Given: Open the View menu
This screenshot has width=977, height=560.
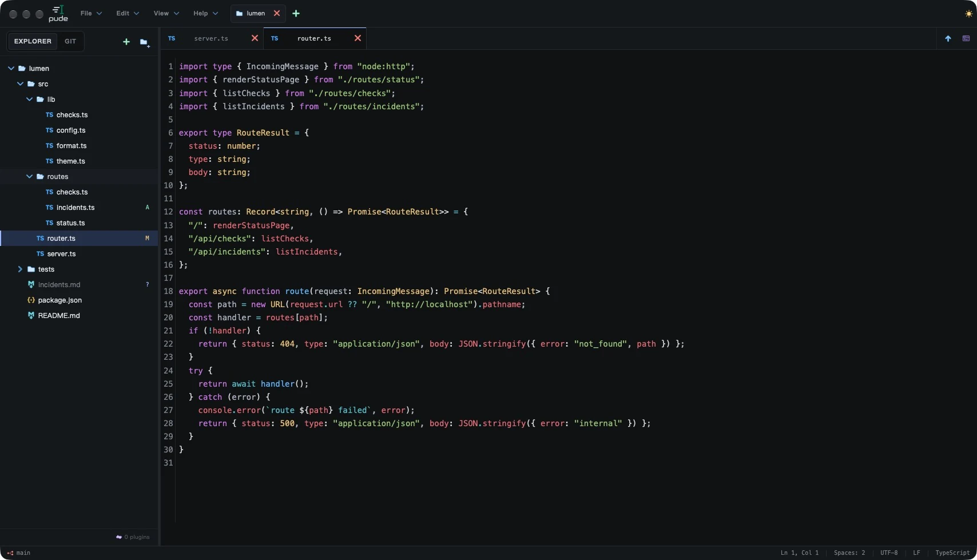Looking at the screenshot, I should click(166, 13).
